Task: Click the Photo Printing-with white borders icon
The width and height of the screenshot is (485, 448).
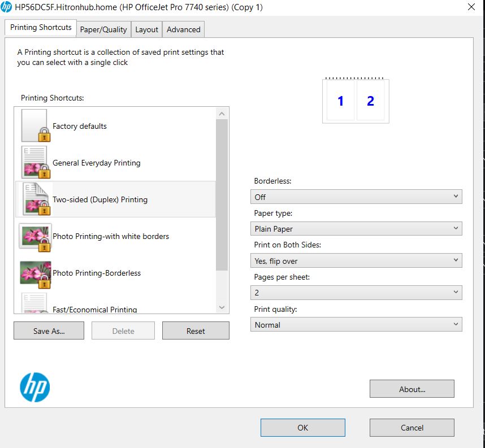Action: point(34,236)
